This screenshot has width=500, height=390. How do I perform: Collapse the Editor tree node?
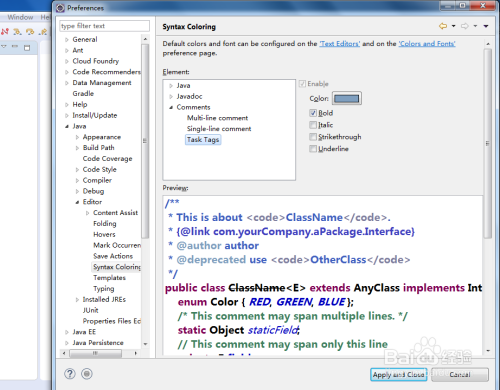(77, 202)
